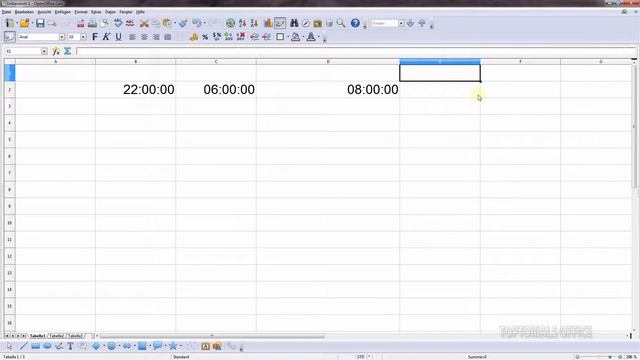Open the Bearbeiten menu

point(24,12)
